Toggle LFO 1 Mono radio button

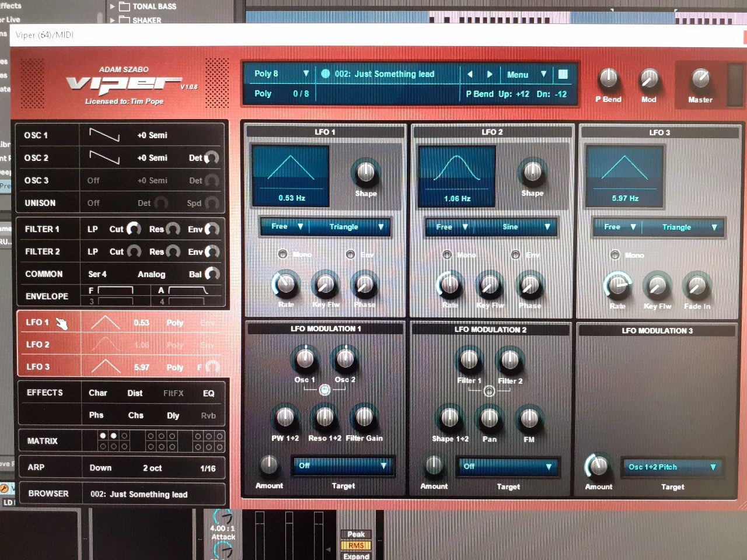click(x=283, y=254)
